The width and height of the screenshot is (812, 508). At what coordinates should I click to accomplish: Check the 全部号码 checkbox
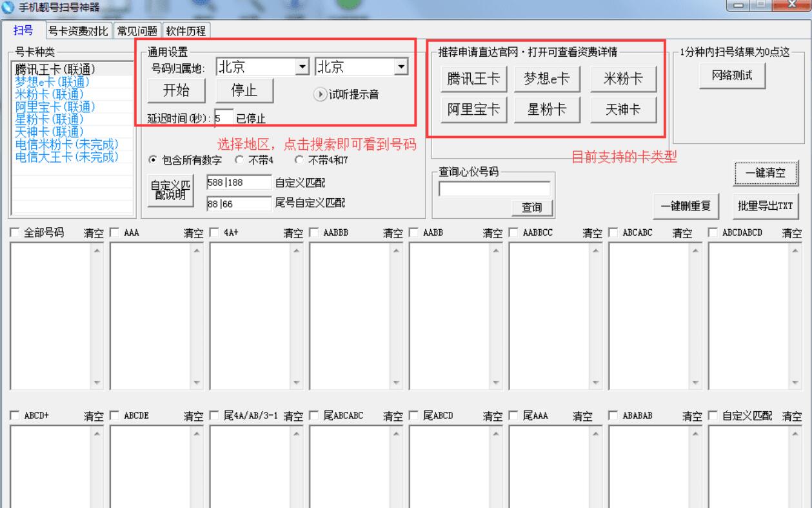pos(15,232)
